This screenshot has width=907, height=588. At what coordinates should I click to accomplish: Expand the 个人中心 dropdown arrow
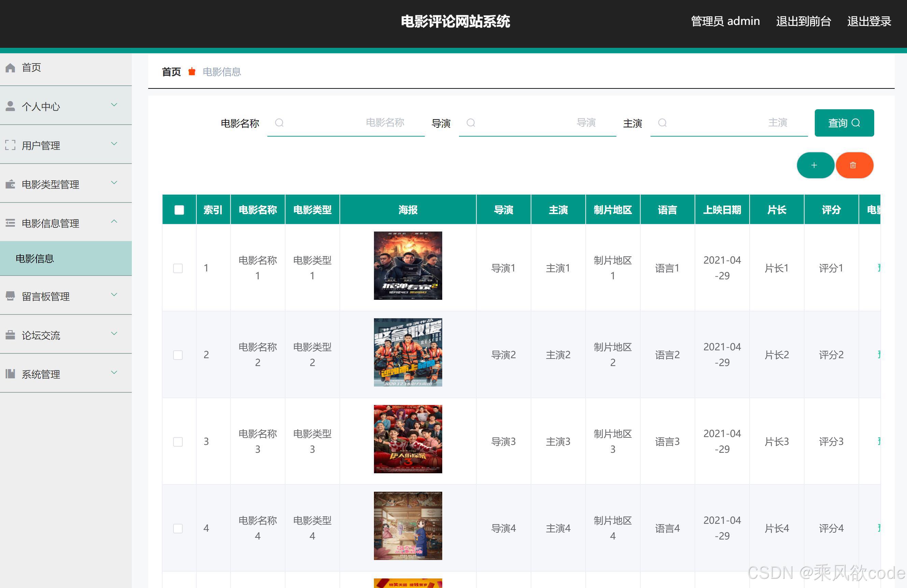pyautogui.click(x=114, y=105)
